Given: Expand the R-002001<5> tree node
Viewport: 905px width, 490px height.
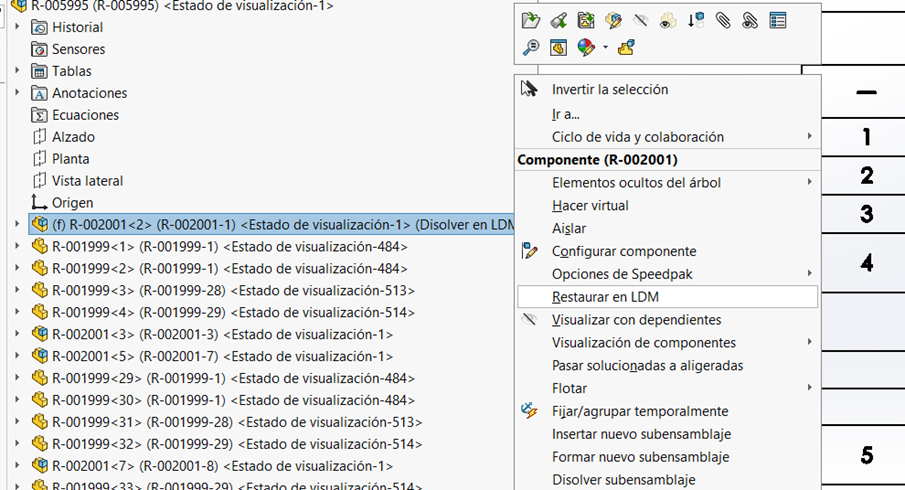Looking at the screenshot, I should pyautogui.click(x=17, y=356).
